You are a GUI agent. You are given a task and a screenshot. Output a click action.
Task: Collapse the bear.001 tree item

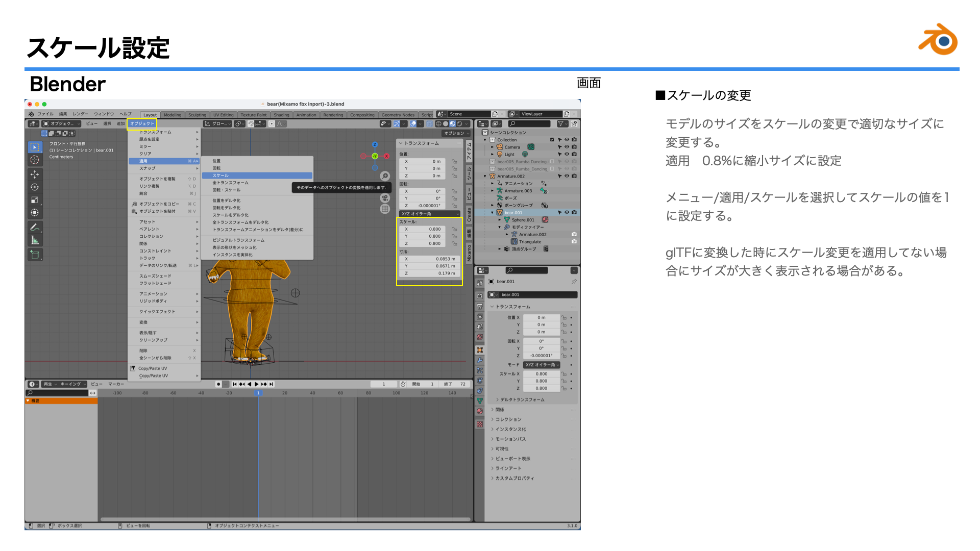(x=493, y=212)
